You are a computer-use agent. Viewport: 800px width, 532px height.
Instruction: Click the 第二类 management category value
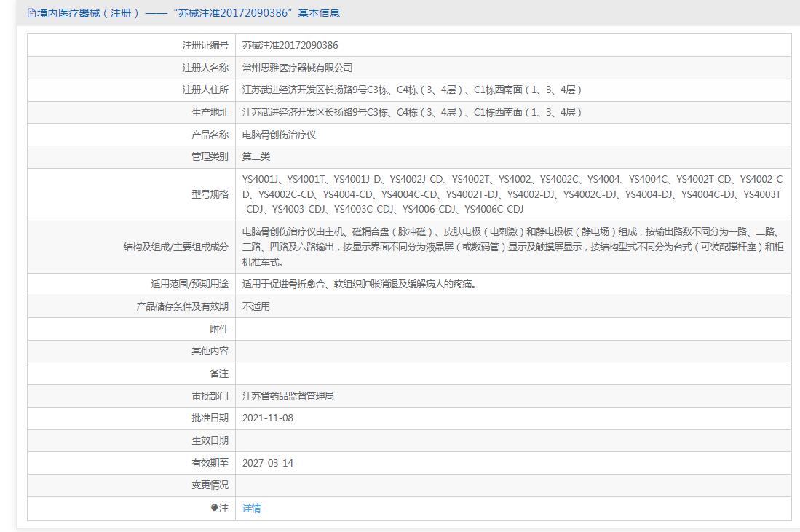256,156
